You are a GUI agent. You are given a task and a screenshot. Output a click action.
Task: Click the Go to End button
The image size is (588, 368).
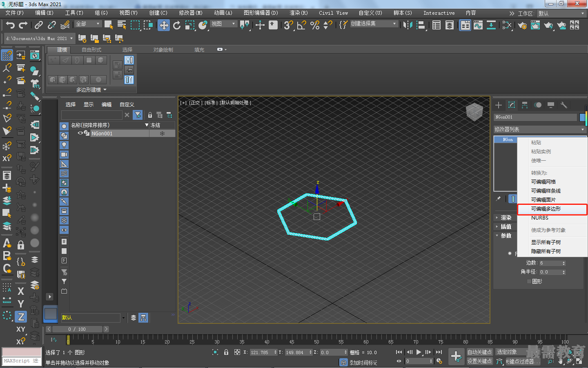point(439,352)
